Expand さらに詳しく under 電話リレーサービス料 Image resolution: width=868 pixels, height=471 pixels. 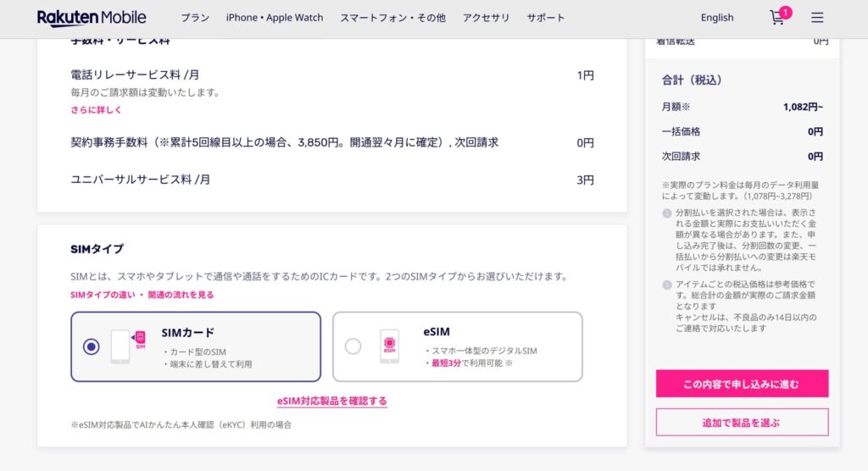point(96,110)
